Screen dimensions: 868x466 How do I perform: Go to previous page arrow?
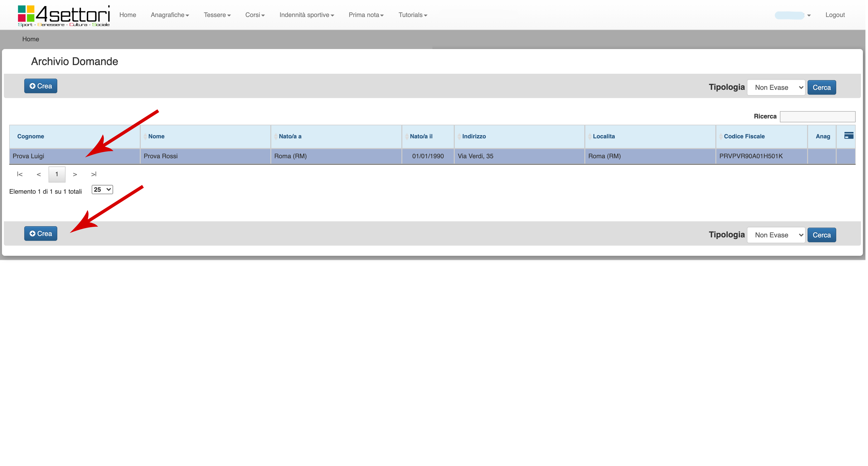(x=39, y=174)
